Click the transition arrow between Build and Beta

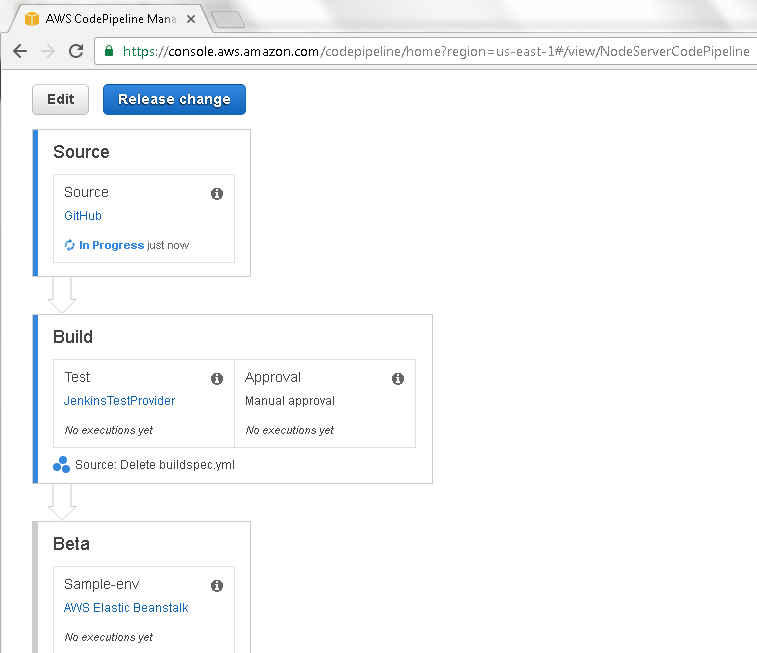pos(62,502)
